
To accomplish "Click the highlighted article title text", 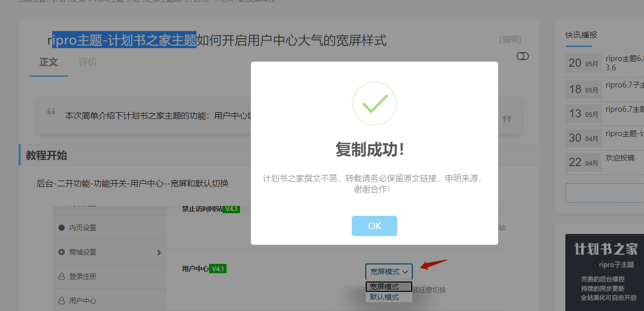I will pos(124,40).
